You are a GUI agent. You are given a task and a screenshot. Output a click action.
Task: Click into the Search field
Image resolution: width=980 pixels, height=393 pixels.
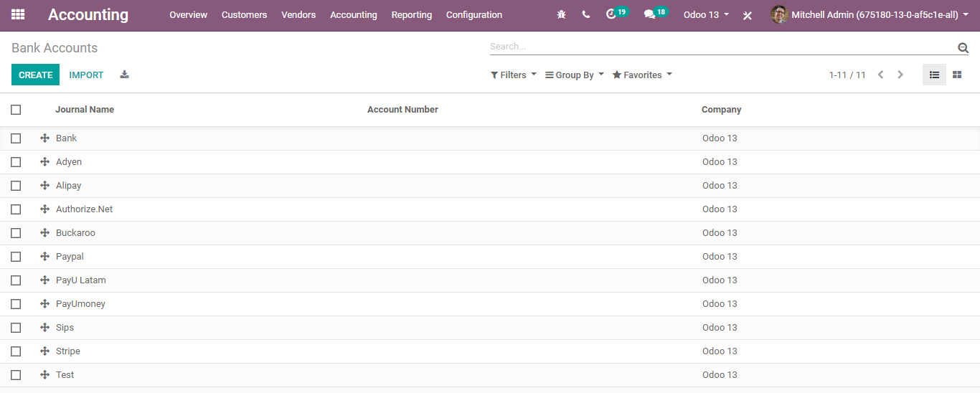point(721,47)
